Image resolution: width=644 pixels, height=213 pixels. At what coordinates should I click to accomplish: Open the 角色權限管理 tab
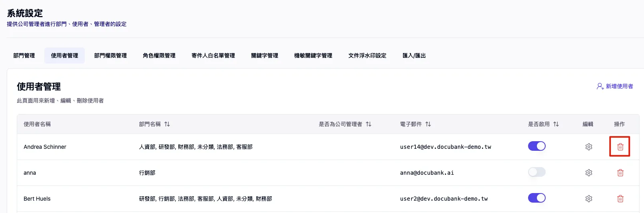159,55
